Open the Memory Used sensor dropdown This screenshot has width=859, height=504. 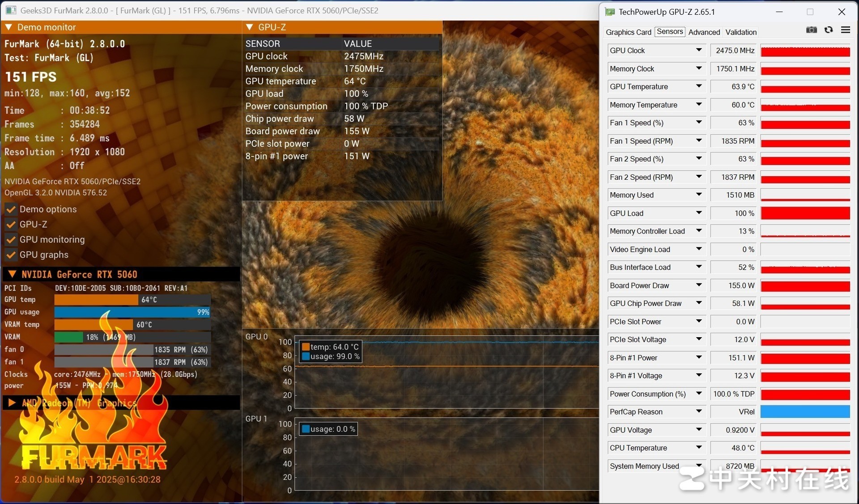tap(698, 195)
